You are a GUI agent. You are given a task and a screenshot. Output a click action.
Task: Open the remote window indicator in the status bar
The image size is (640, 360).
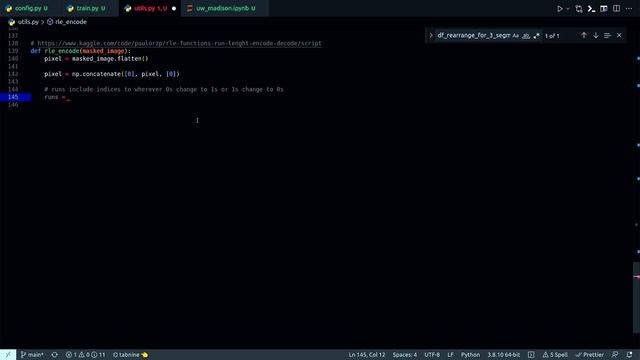click(x=8, y=355)
